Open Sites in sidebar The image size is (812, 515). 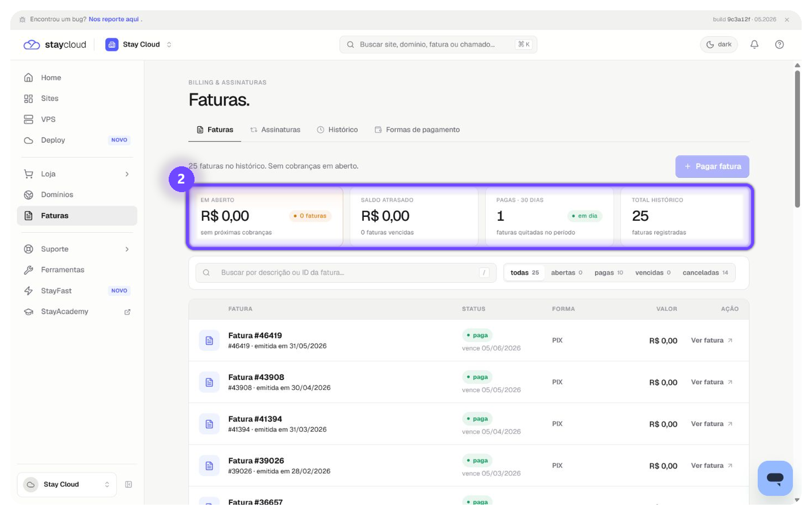point(77,99)
